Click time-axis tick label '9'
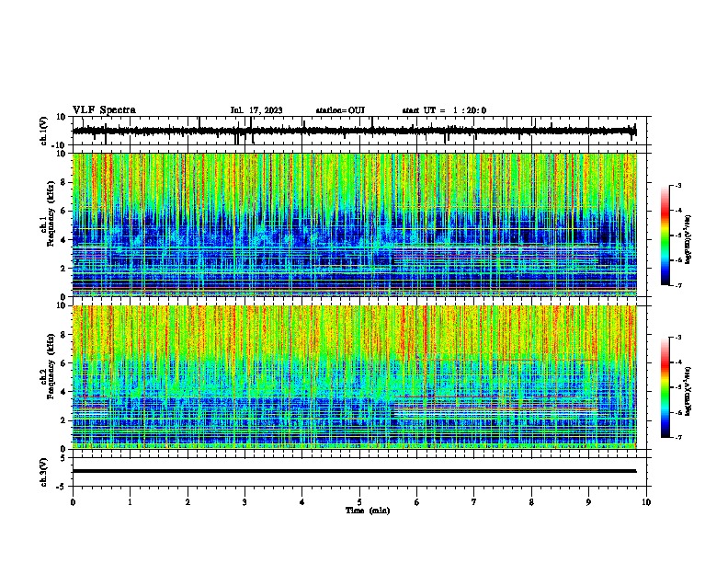Image resolution: width=728 pixels, height=563 pixels. coord(588,502)
